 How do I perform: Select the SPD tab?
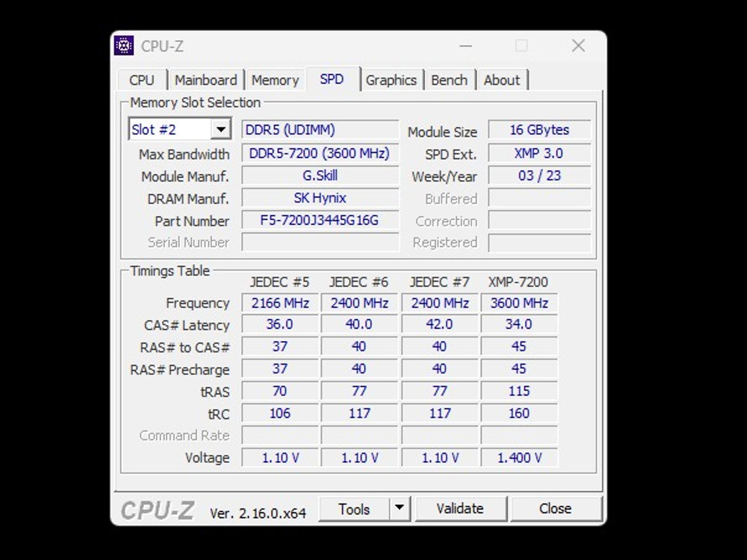point(332,79)
